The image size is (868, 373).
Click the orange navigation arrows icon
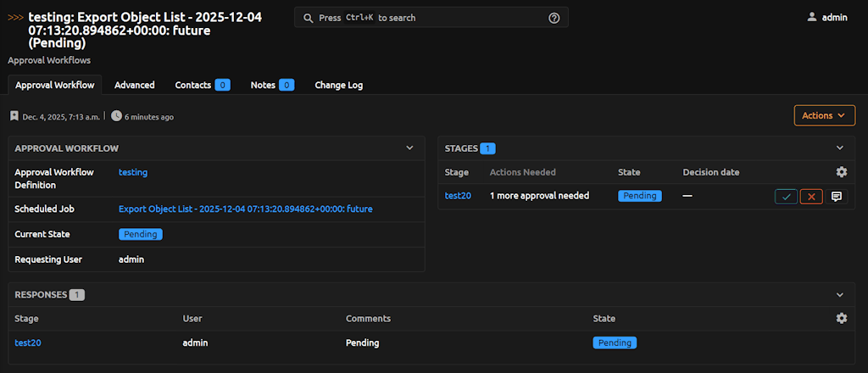click(x=15, y=17)
